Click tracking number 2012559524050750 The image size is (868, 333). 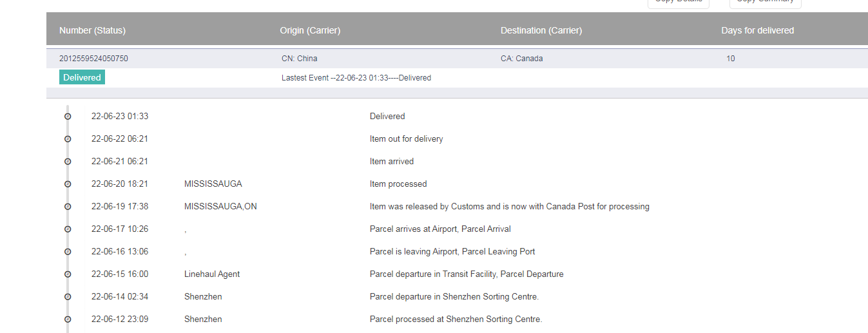coord(93,59)
